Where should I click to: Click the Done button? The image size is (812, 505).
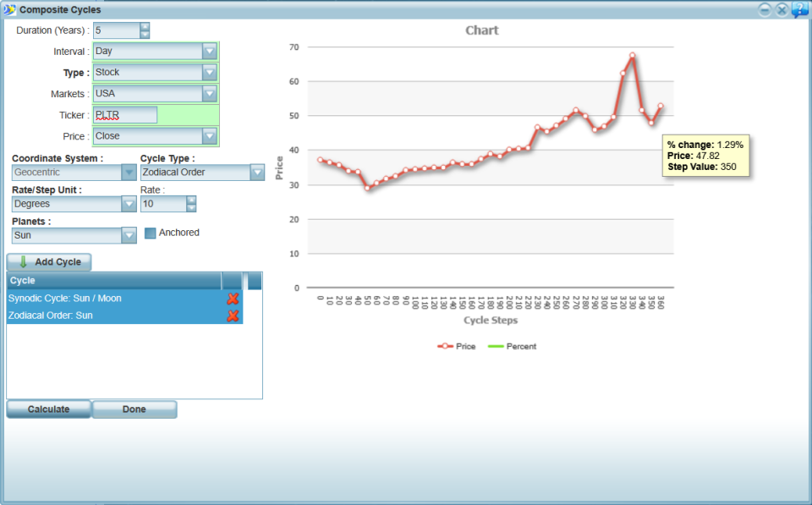coord(134,409)
